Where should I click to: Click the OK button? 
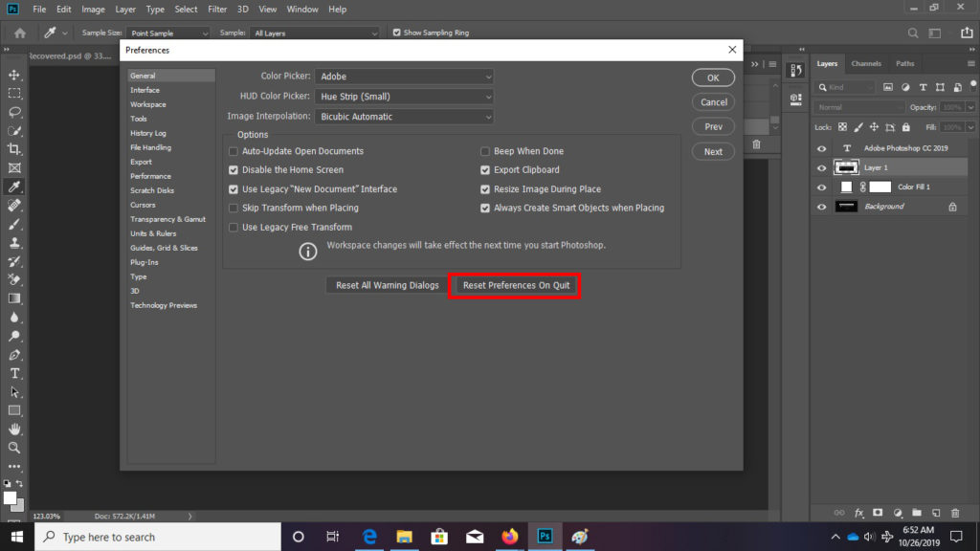[x=713, y=77]
